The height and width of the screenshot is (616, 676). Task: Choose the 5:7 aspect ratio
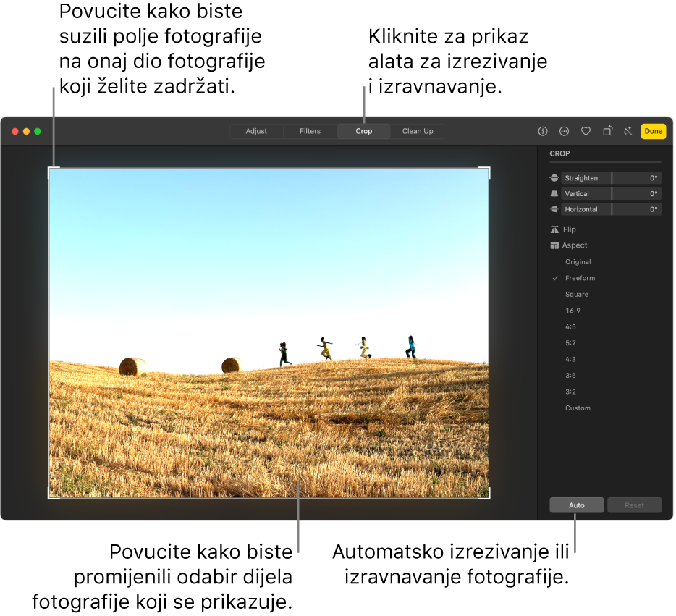click(x=570, y=343)
